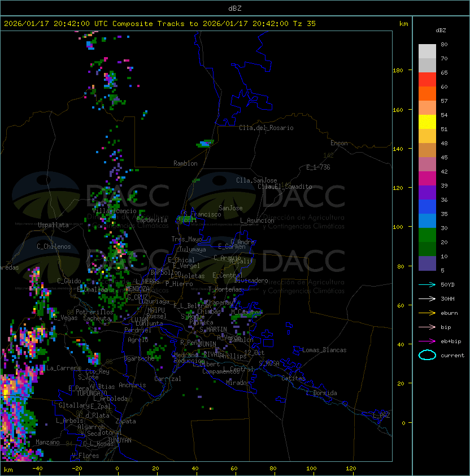
Task: Click the 'Tz 35' header value
Action: [304, 24]
